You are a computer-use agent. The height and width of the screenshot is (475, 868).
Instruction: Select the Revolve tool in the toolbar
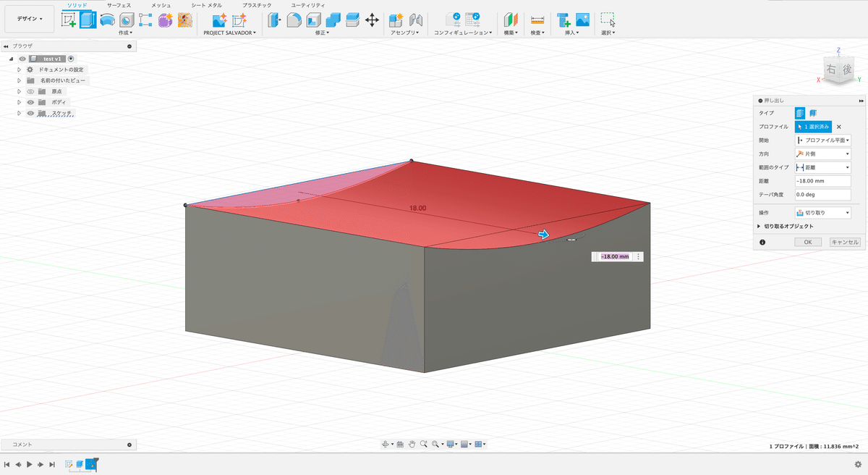click(107, 20)
